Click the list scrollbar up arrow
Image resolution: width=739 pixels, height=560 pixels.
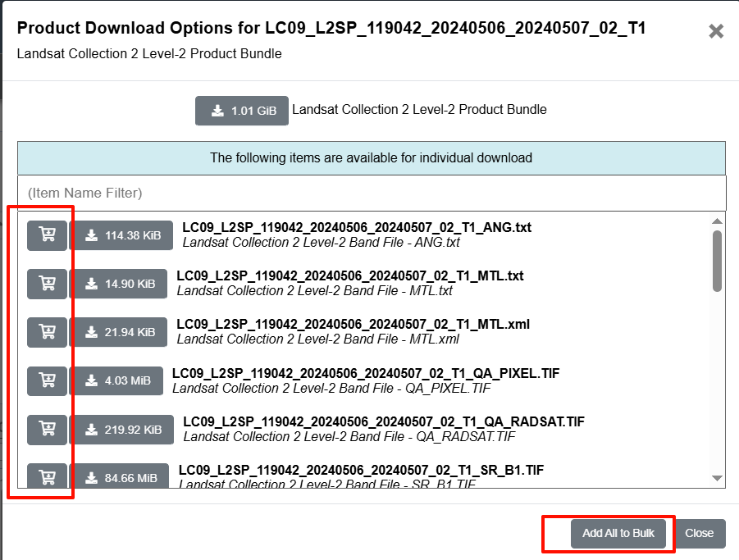click(718, 221)
